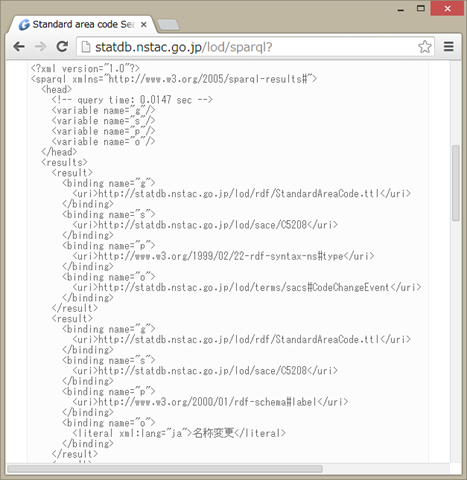
Task: Click the page document icon in address bar
Action: click(x=86, y=47)
